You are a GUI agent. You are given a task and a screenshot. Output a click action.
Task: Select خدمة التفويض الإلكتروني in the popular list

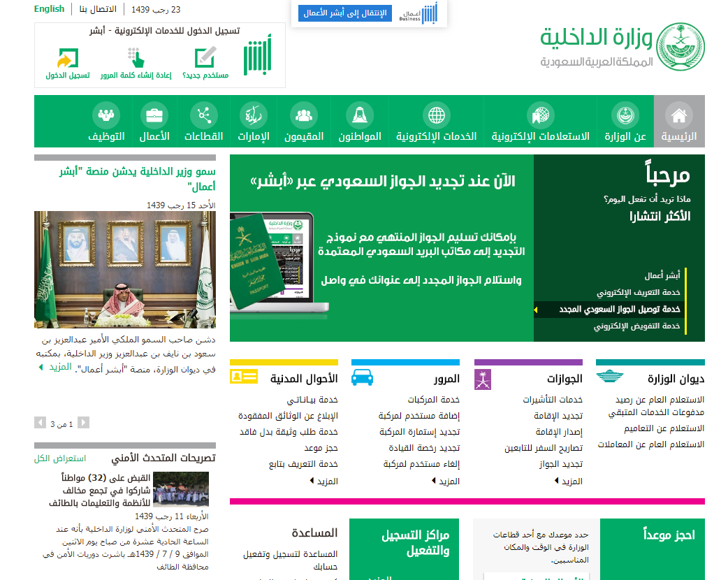pyautogui.click(x=636, y=326)
